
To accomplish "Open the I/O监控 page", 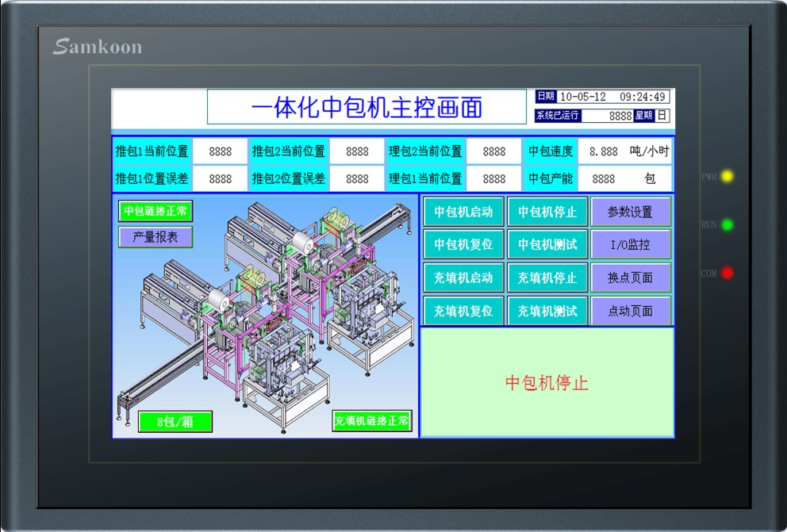I will tap(631, 245).
